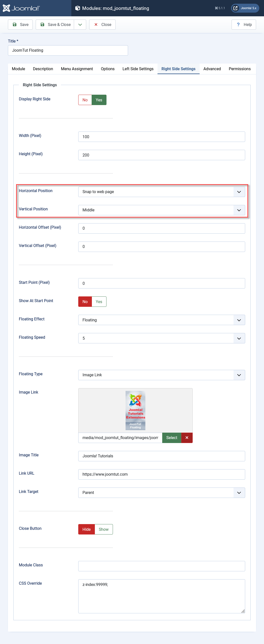Switch to the Description tab
Image resolution: width=264 pixels, height=644 pixels.
43,69
